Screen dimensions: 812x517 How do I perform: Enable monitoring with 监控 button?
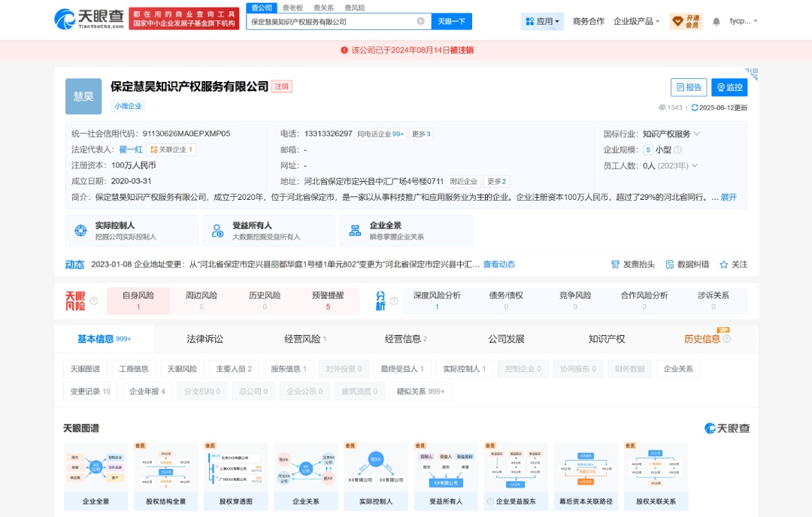(729, 87)
